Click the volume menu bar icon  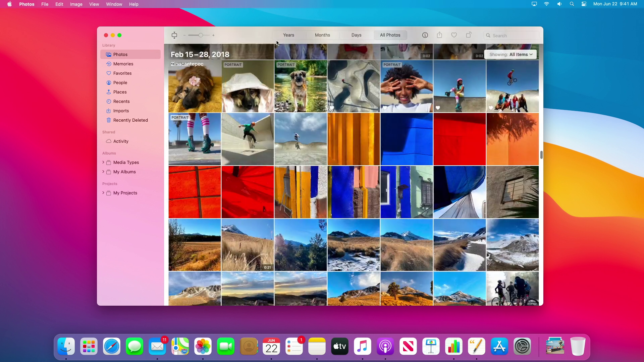[x=559, y=4]
